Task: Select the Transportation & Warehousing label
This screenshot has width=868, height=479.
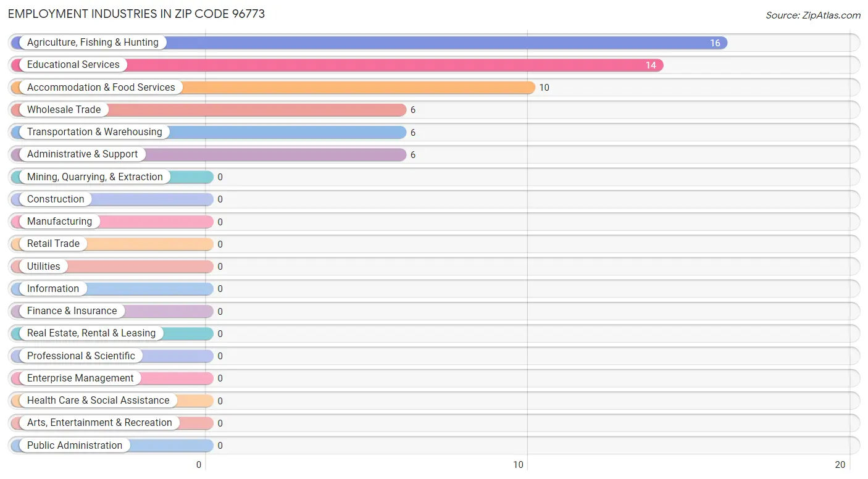Action: pyautogui.click(x=94, y=132)
